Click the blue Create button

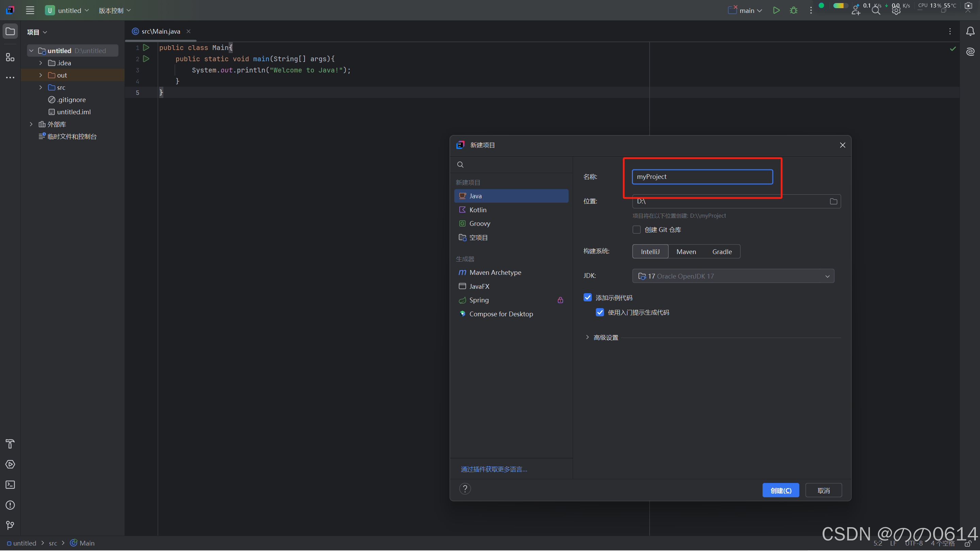tap(781, 490)
